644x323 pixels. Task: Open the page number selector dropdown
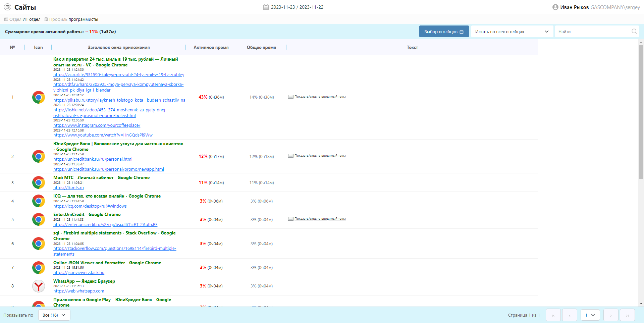[x=590, y=315]
